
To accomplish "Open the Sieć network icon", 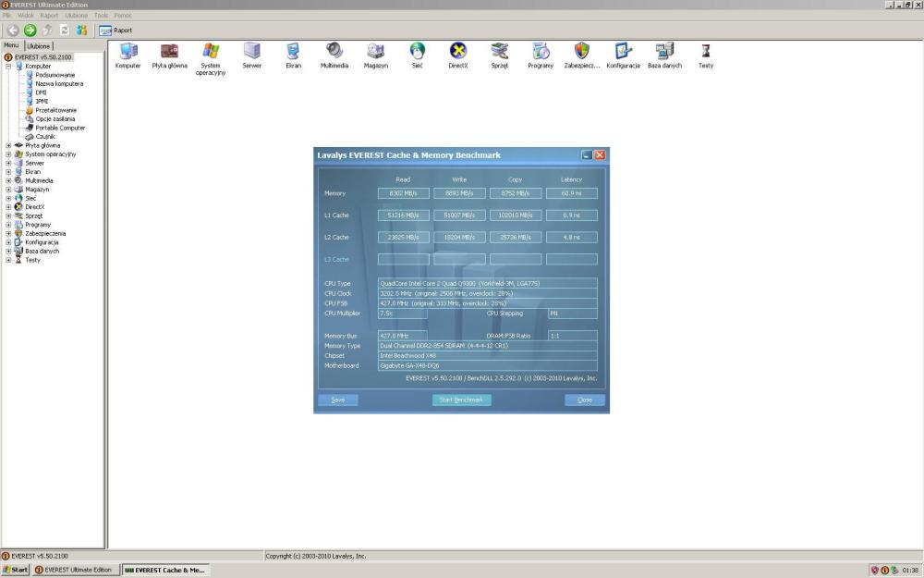I will click(x=417, y=52).
